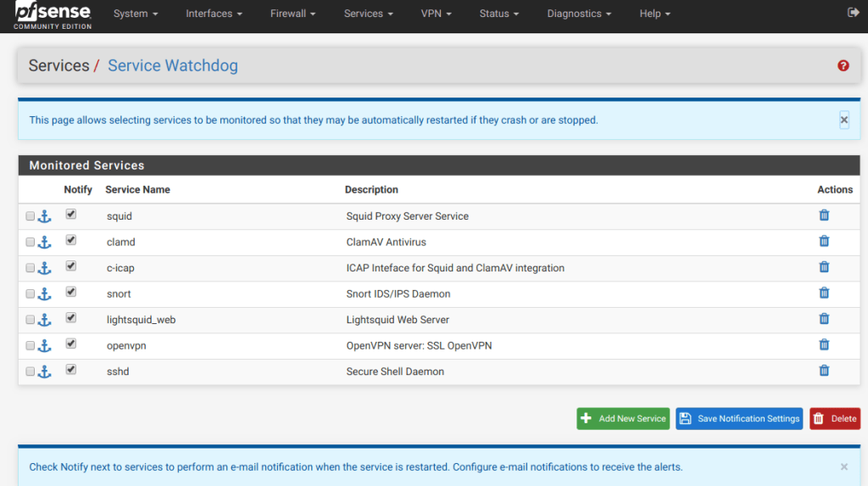The height and width of the screenshot is (486, 868).
Task: Open the VPN menu in navbar
Action: tap(436, 14)
